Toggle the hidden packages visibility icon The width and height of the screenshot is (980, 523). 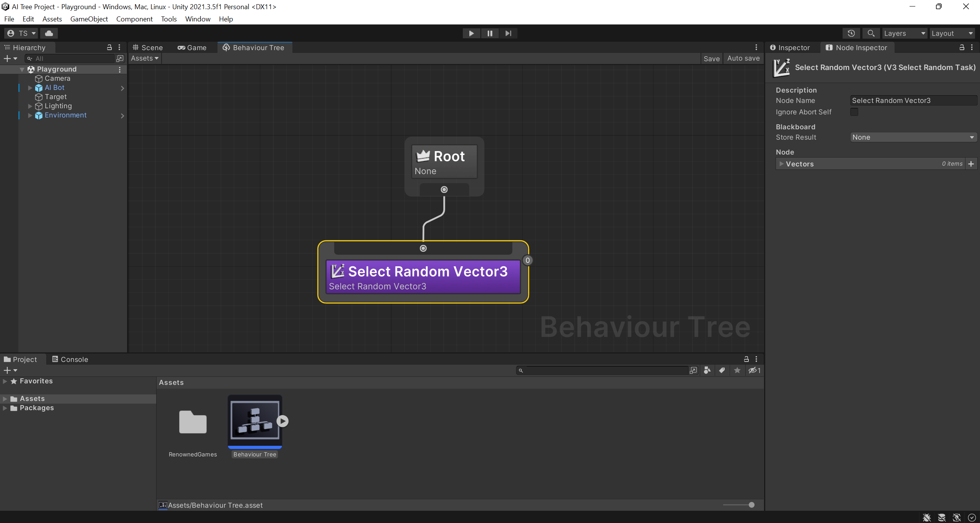[754, 370]
